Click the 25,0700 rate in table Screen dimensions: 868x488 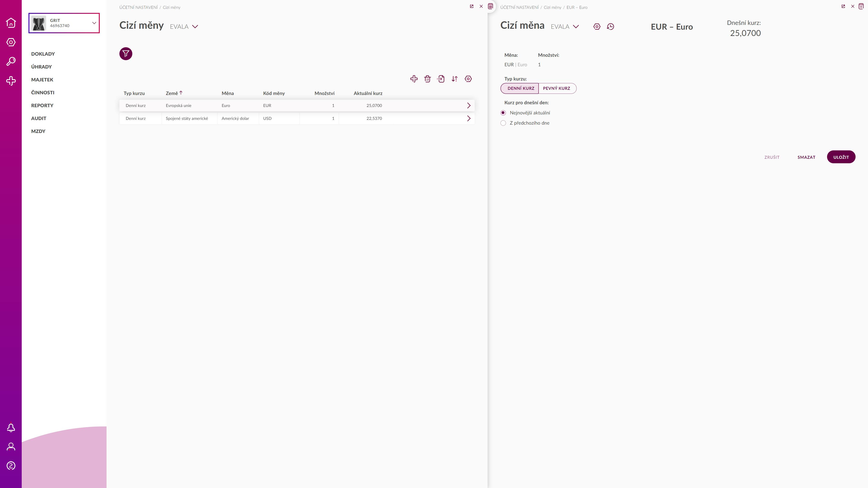(x=374, y=105)
